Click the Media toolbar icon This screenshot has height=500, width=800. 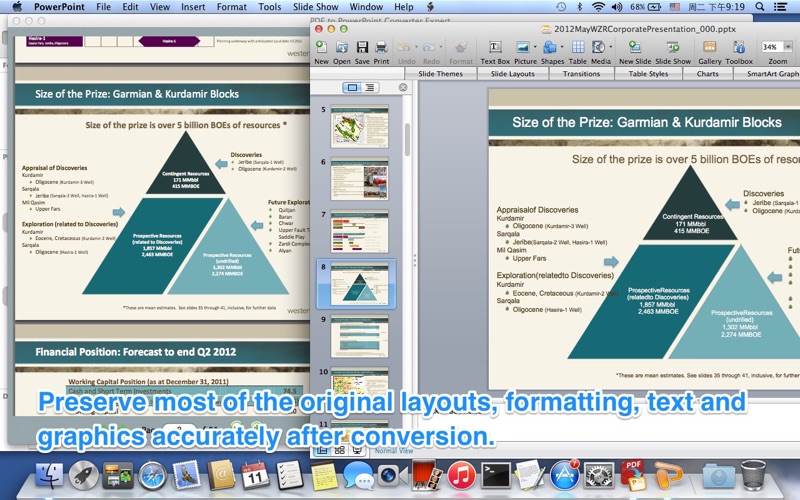598,47
